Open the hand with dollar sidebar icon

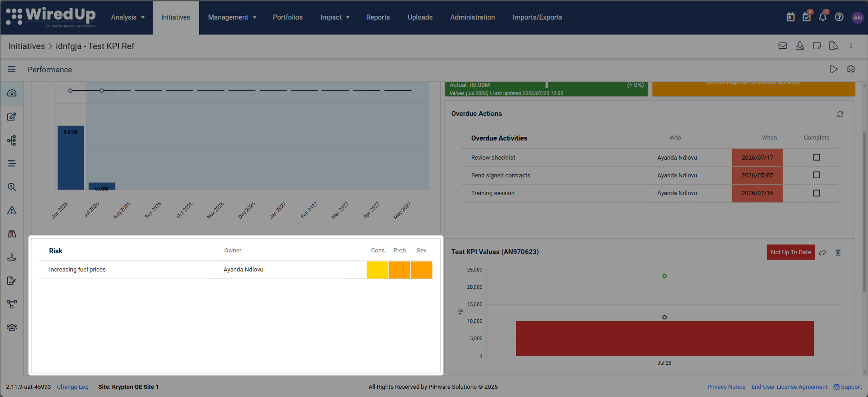[12, 257]
